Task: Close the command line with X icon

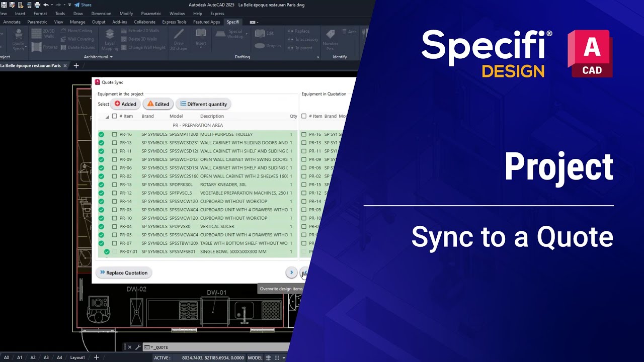Action: (x=129, y=347)
